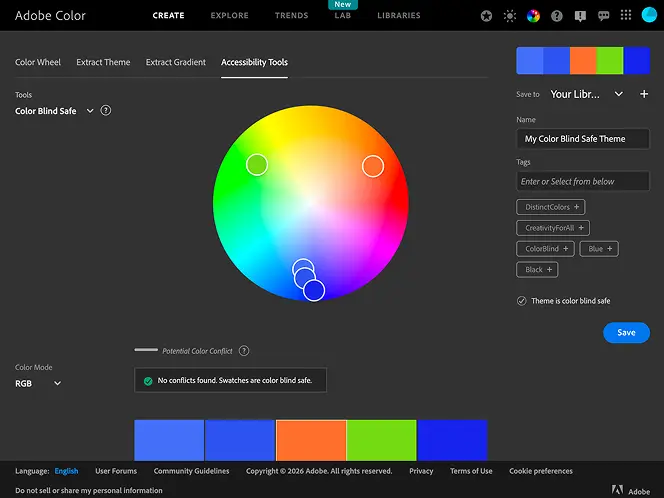Click the feedback exclamation bubble icon
Viewport: 664px width, 498px height.
tap(580, 16)
